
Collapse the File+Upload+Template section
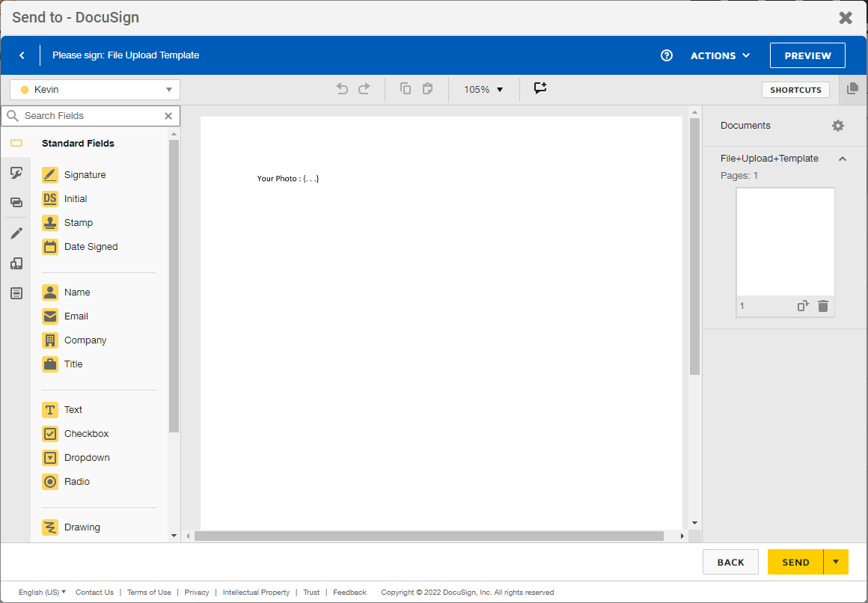point(843,159)
